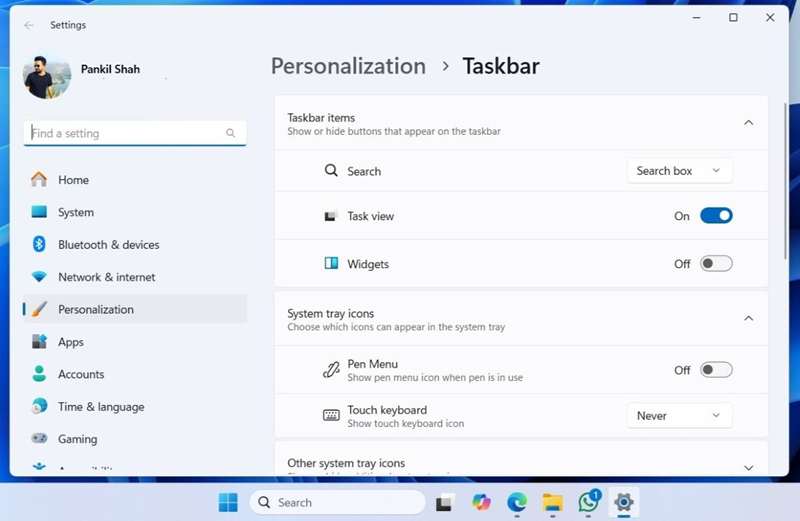Image resolution: width=800 pixels, height=521 pixels.
Task: Enable the Widgets toggle
Action: click(x=716, y=264)
